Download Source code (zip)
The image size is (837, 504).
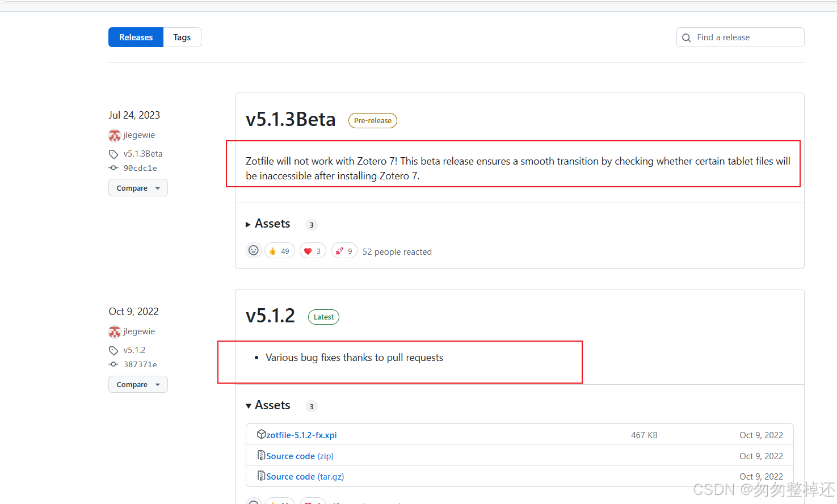coord(300,456)
